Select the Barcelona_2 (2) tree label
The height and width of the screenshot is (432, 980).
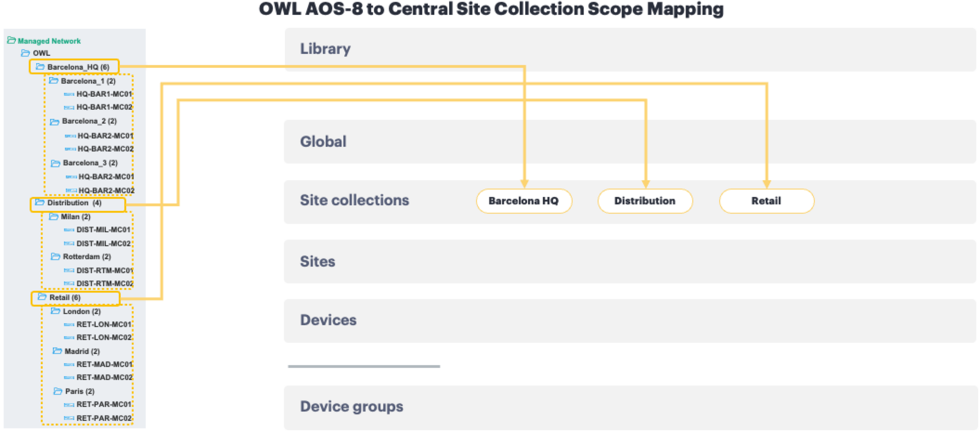[x=90, y=121]
